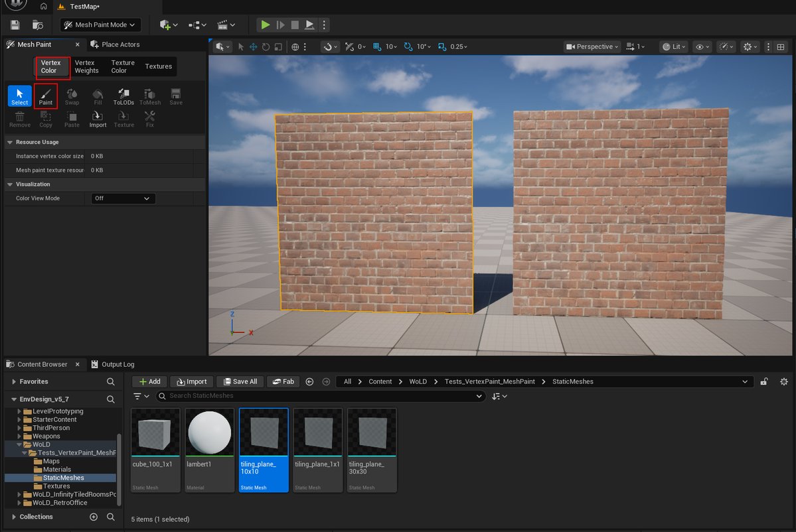This screenshot has width=796, height=532.
Task: Select the Texture Color paint mode
Action: click(x=123, y=67)
